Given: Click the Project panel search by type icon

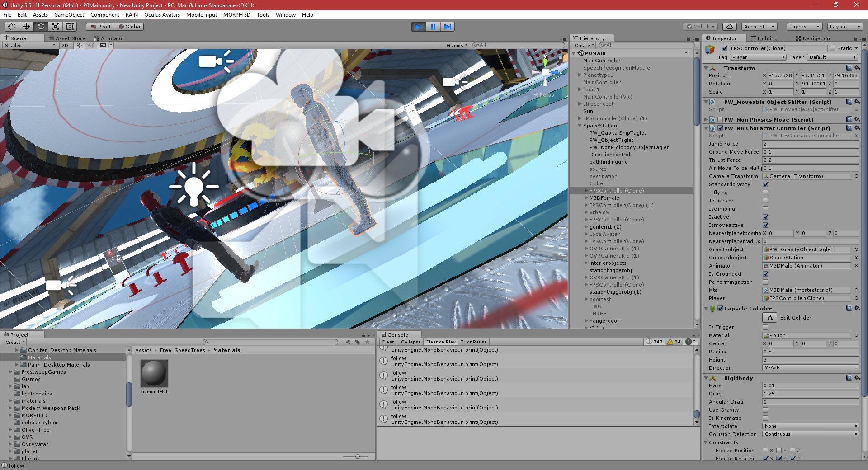Looking at the screenshot, I should (348, 342).
